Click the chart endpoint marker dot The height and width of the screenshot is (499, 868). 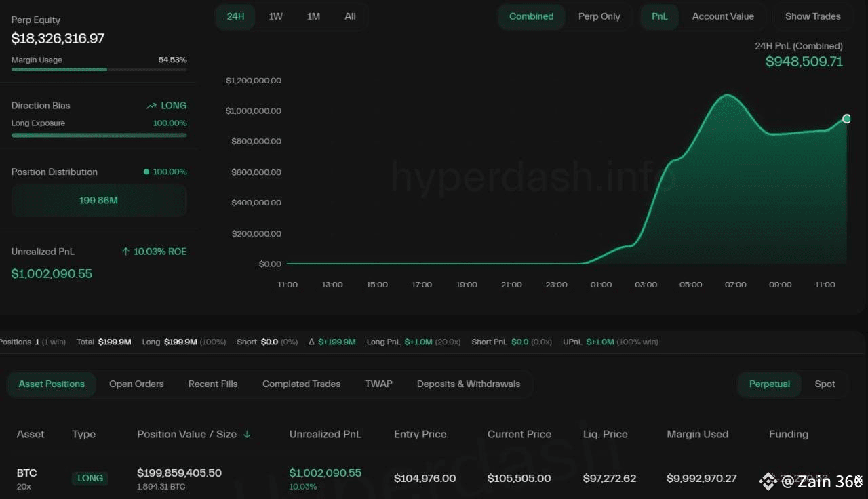(x=846, y=119)
